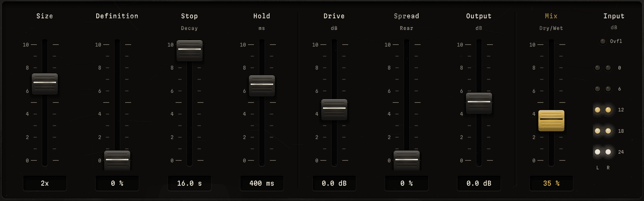Click the right channel LED at 24 dB
644x201 pixels.
click(608, 152)
